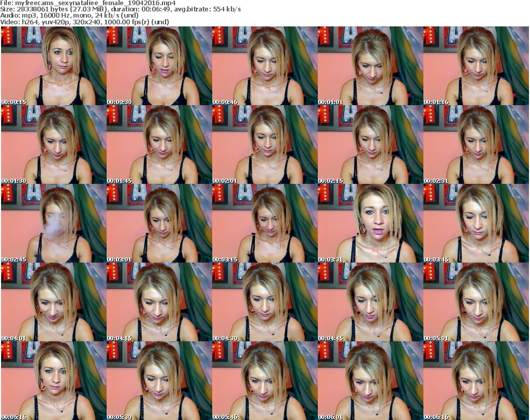
Task: Open the last thumbnail at 00:06:16
Action: pos(476,381)
